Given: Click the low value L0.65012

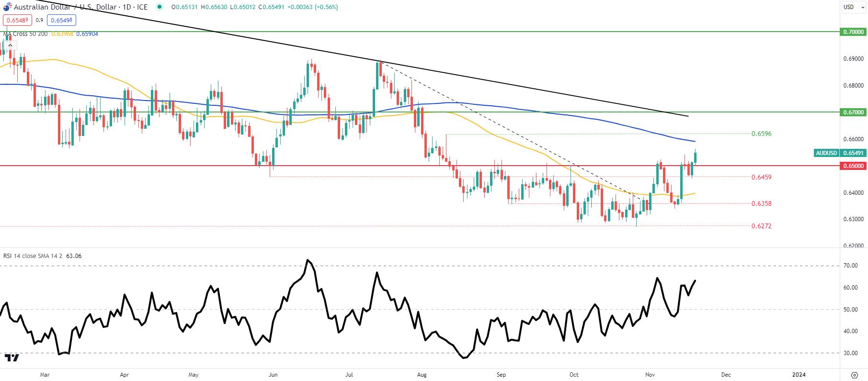Looking at the screenshot, I should (x=243, y=7).
